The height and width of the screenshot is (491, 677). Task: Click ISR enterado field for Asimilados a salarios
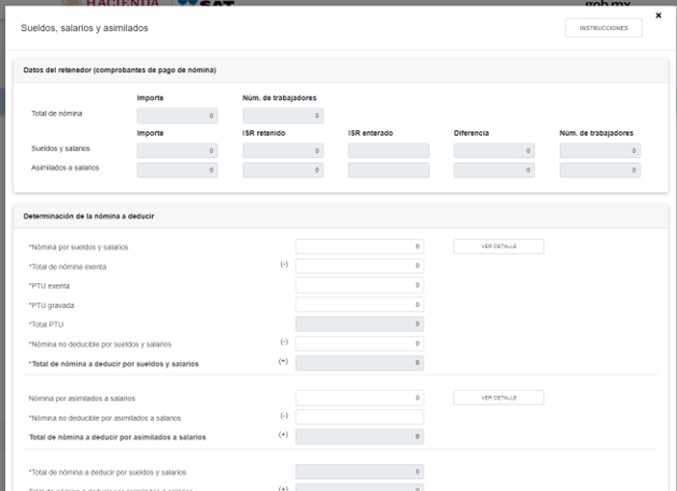[x=388, y=170]
